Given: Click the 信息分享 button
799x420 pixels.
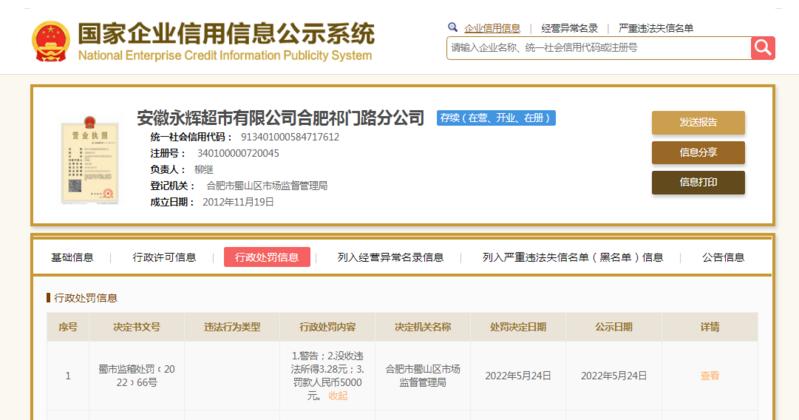Looking at the screenshot, I should [698, 152].
